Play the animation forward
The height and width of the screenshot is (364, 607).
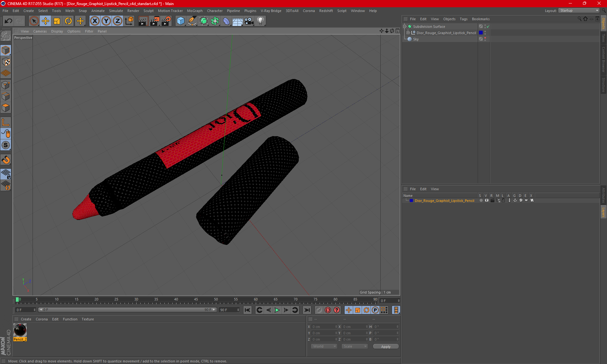coord(277,310)
